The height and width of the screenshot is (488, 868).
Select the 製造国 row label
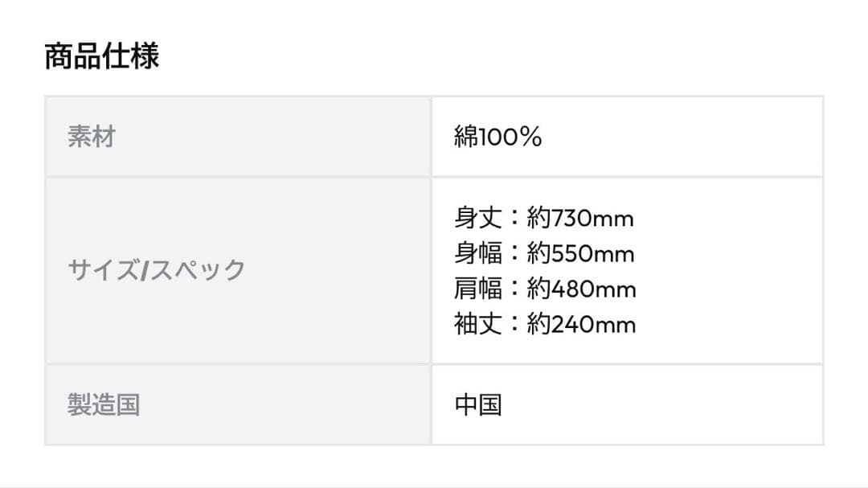coord(104,404)
